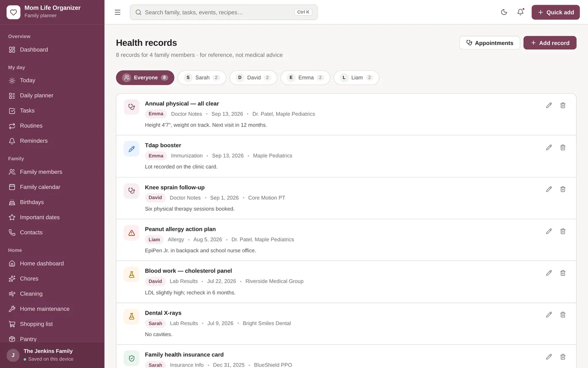Screen dimensions: 588x368
Task: Toggle the sidebar with the hamburger icon
Action: (x=118, y=12)
